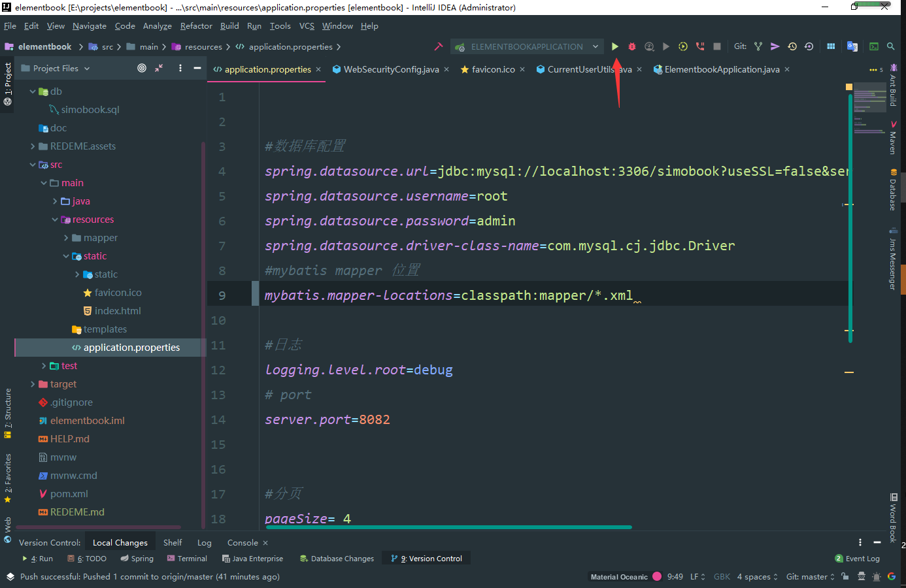The image size is (906, 588).
Task: Open Version Control panel options menu
Action: pyautogui.click(x=860, y=542)
